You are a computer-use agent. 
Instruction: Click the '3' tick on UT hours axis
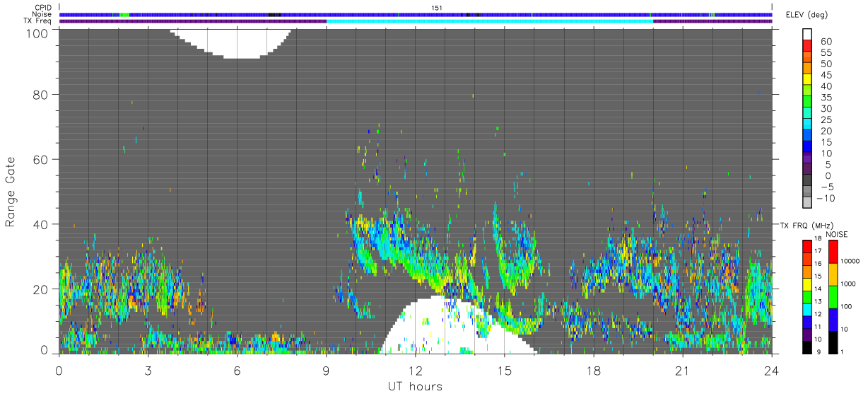[x=148, y=371]
